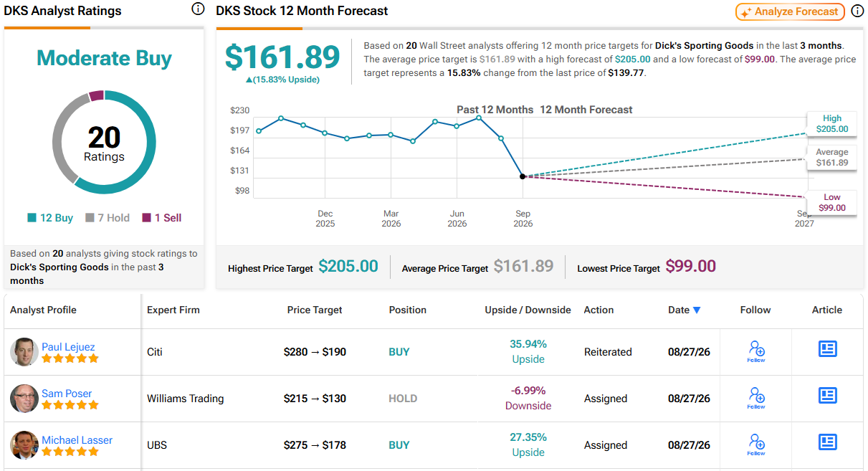The image size is (868, 471).
Task: Follow analyst Paul Lejuez
Action: (756, 351)
